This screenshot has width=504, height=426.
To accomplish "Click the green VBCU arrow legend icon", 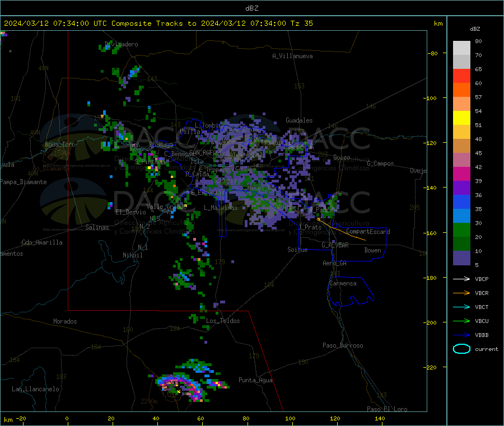I will click(x=461, y=321).
